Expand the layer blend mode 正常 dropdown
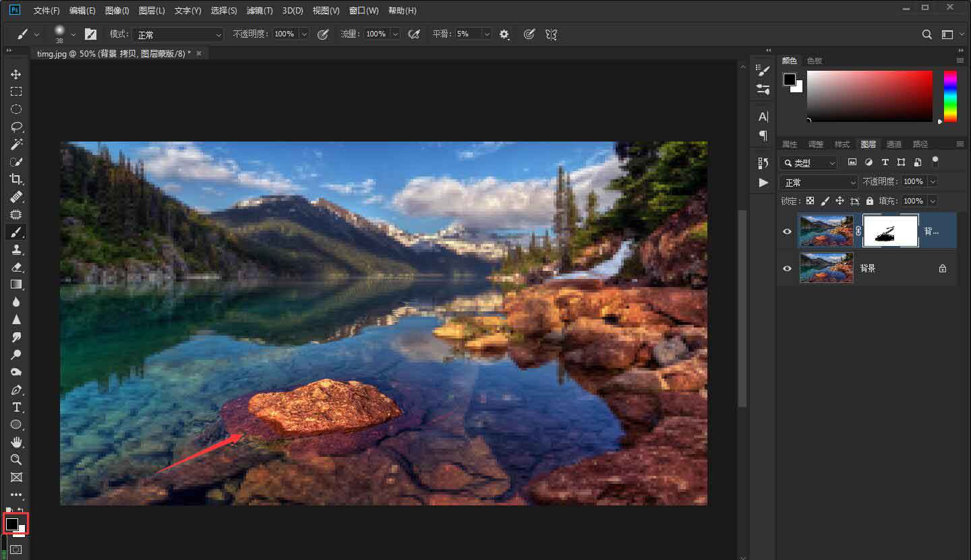This screenshot has width=971, height=560. pos(819,183)
